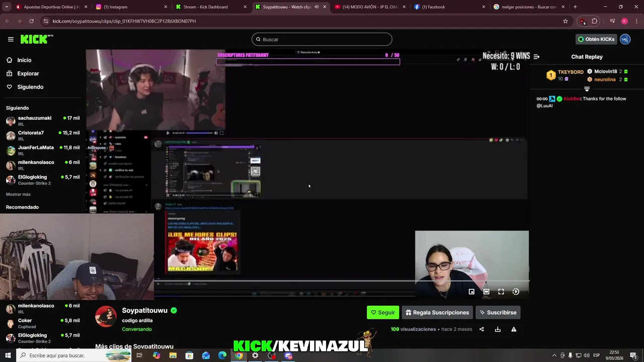Expand the gift leaderboard arrow
Viewport: 644px width, 362px height.
pos(587,89)
